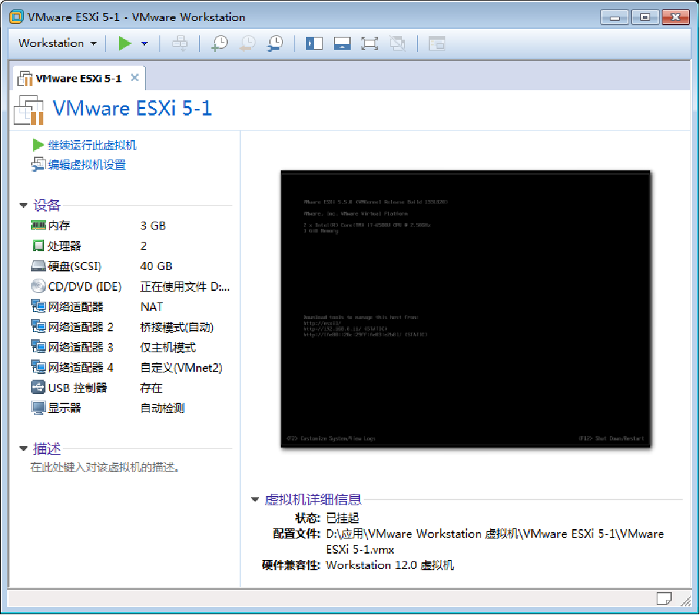Open the snapshot manager icon
The height and width of the screenshot is (615, 700).
275,43
